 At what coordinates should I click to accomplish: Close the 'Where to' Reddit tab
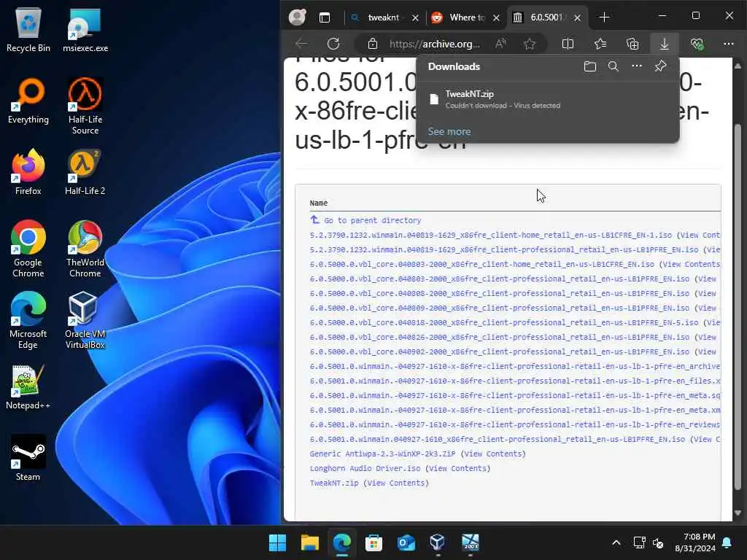pyautogui.click(x=496, y=17)
